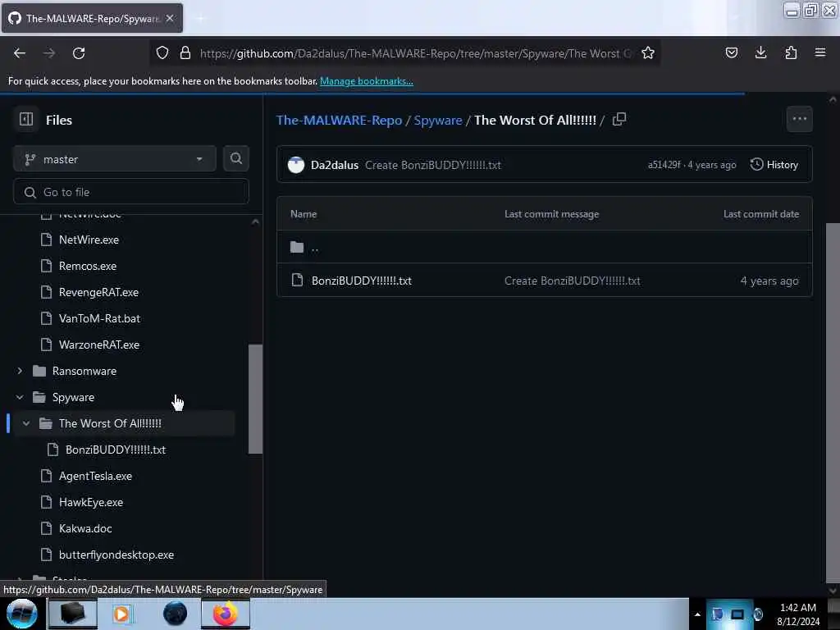Select AgentTesla.exe in file tree

[x=95, y=476]
